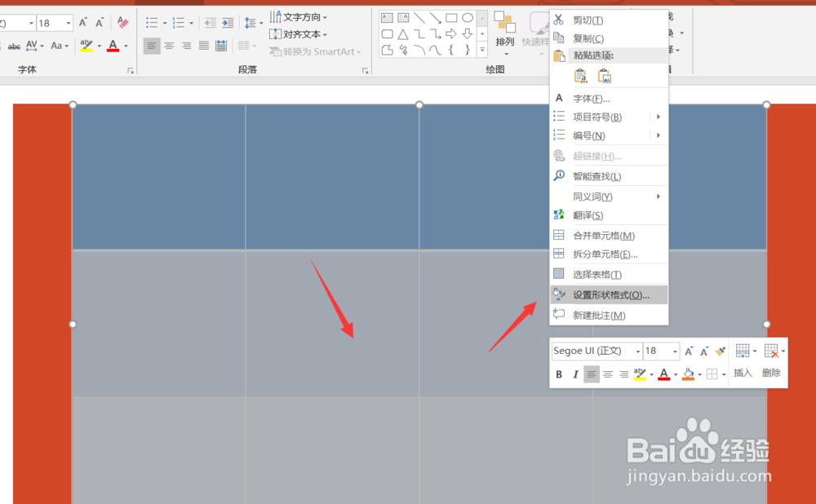Toggle ribbon align left paragraph button
This screenshot has width=816, height=504.
click(152, 46)
